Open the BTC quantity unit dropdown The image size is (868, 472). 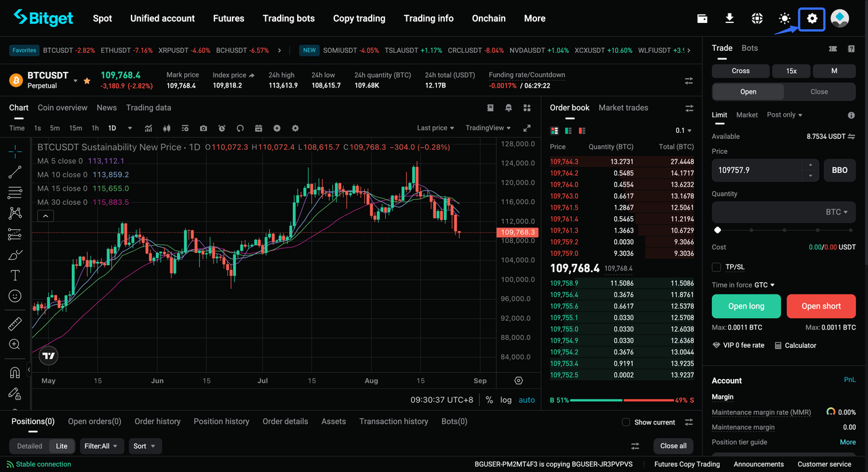pyautogui.click(x=837, y=212)
